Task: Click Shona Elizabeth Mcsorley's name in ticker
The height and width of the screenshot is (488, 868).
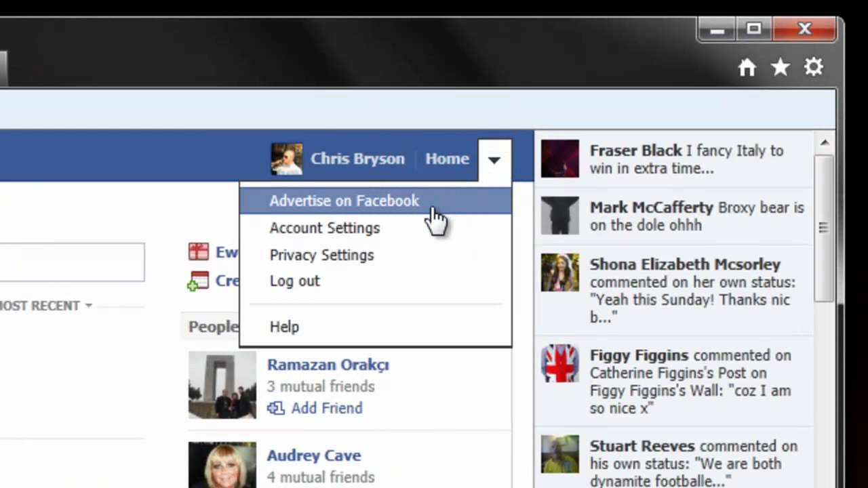Action: (685, 264)
